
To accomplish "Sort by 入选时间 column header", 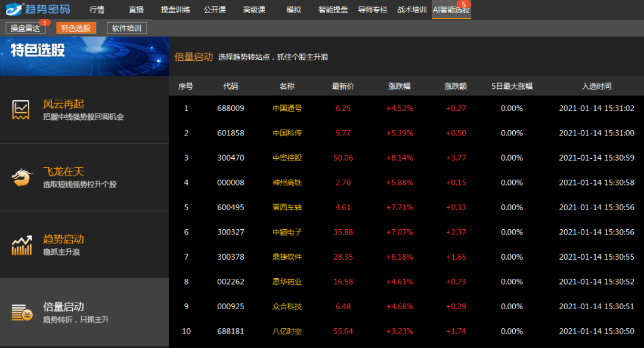I will 596,86.
